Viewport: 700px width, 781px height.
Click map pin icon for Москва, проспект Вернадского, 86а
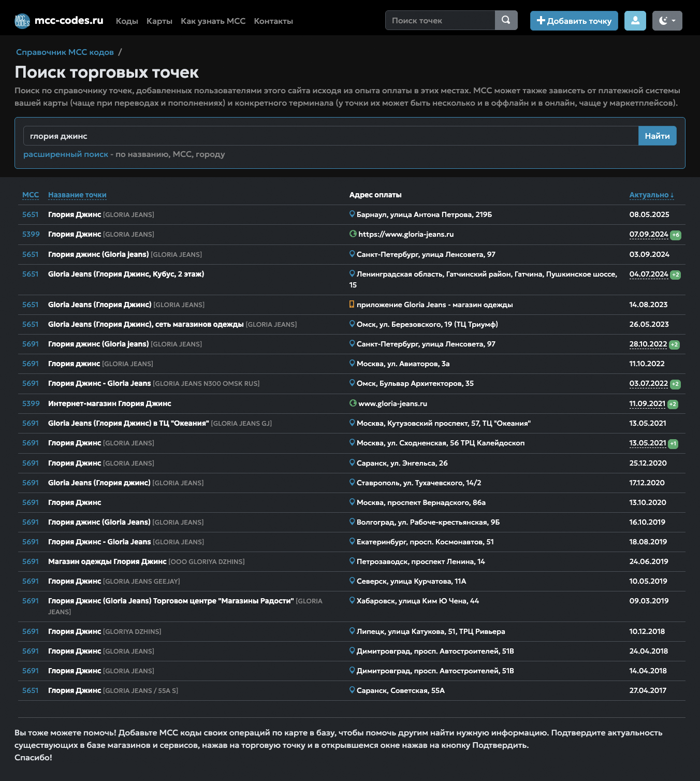[x=352, y=502]
